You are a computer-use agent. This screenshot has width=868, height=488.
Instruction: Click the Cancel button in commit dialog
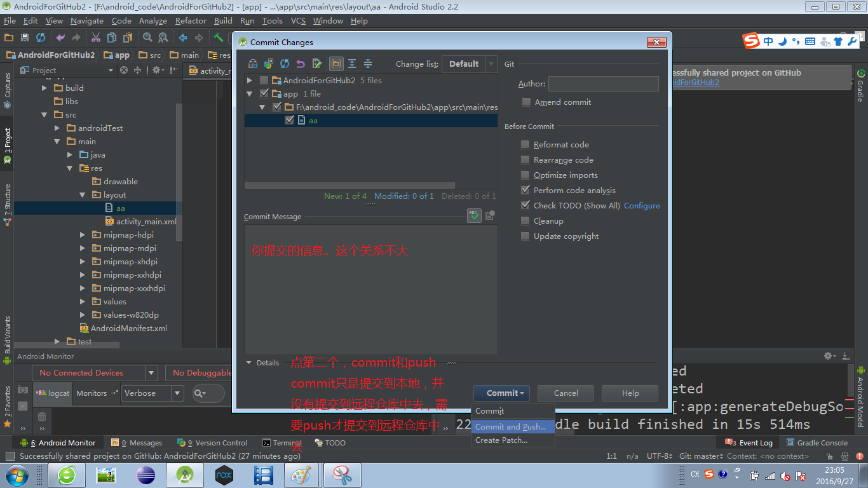click(566, 393)
